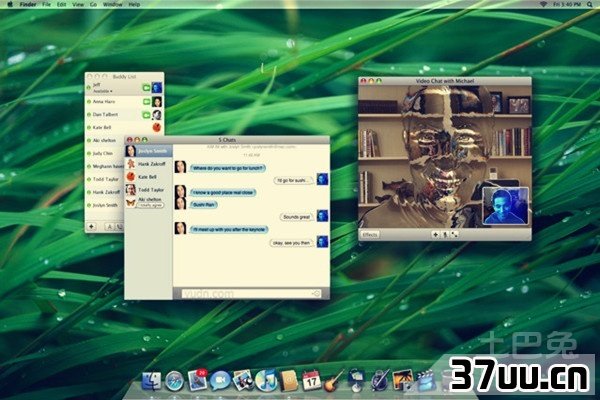Click the add-participant plus button in Video Chat
The width and height of the screenshot is (600, 400).
pos(435,235)
